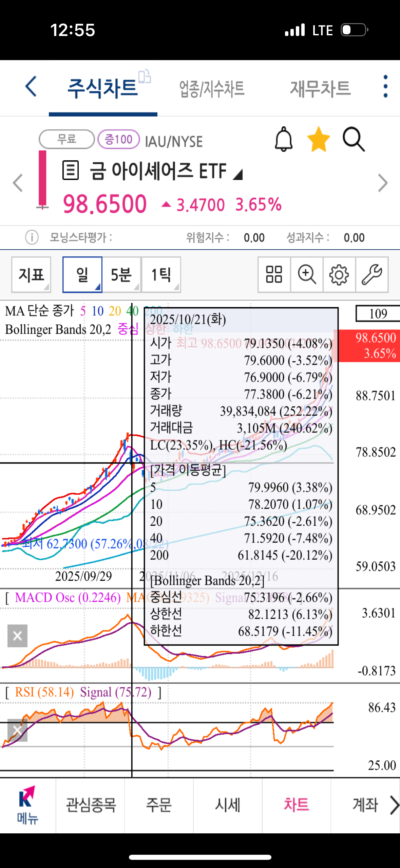Screen dimensions: 400x868
Task: Open 시세 quotes tab
Action: [228, 805]
